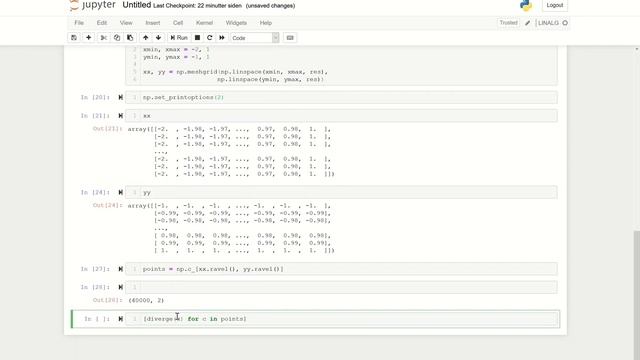
Task: Click the kernel name label beside Trusted
Action: tap(548, 23)
